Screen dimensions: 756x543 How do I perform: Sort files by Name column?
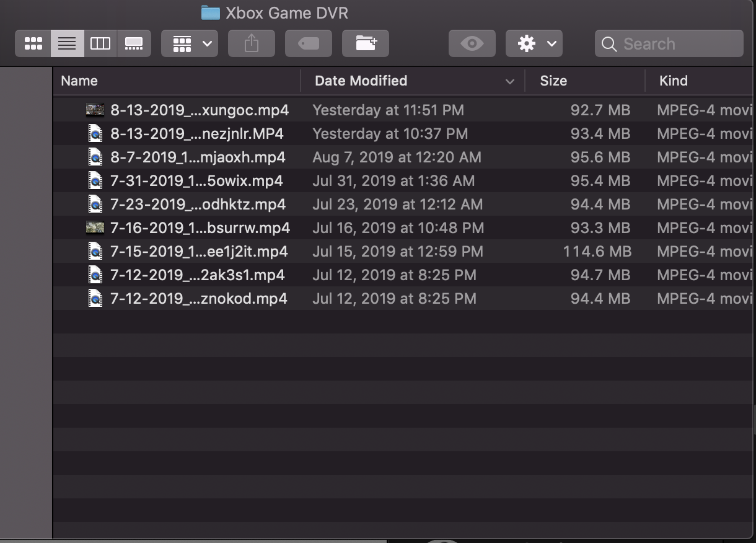(79, 81)
